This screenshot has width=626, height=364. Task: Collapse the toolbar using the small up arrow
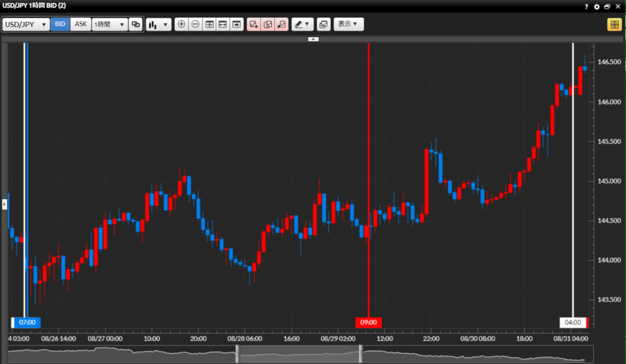(x=313, y=38)
